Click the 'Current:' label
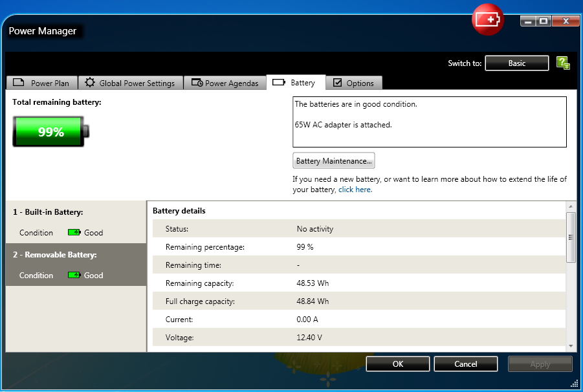The image size is (583, 392). click(x=179, y=320)
